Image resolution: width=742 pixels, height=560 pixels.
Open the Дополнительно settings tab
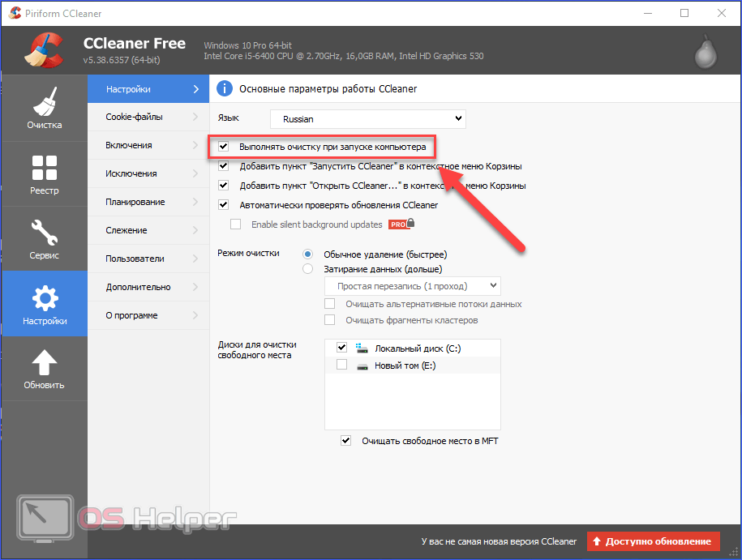point(148,287)
